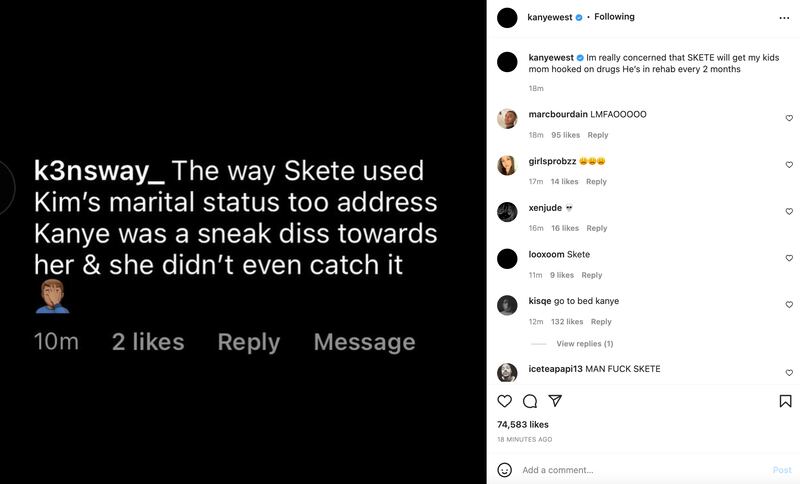Open comment bubble icon below comments
This screenshot has width=800, height=484.
pos(530,401)
